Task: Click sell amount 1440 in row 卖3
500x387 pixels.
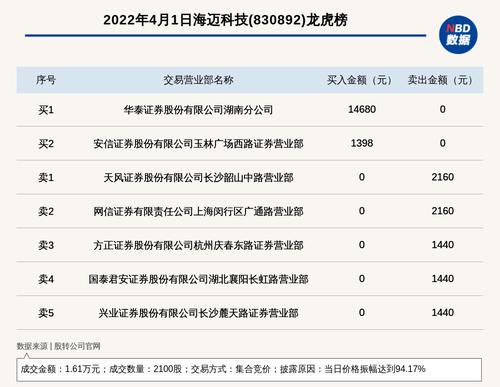Action: pos(443,245)
